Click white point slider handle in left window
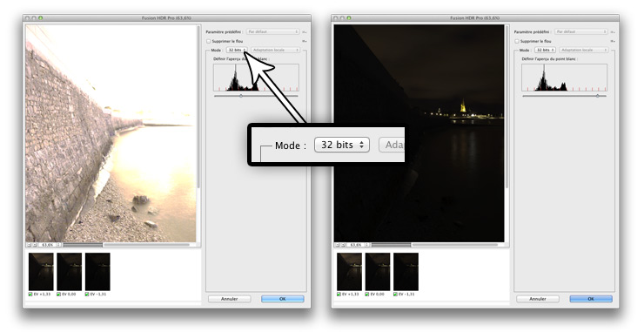644x332 pixels. point(241,96)
